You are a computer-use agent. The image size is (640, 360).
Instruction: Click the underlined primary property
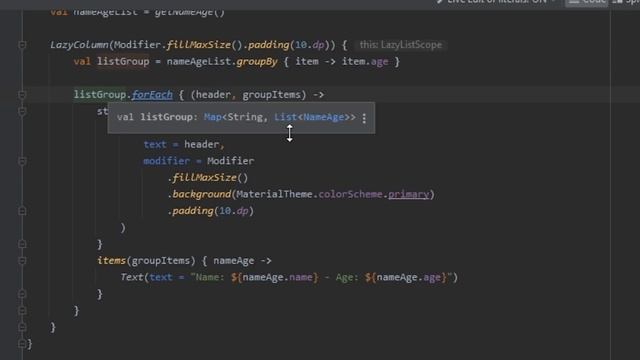pos(409,194)
